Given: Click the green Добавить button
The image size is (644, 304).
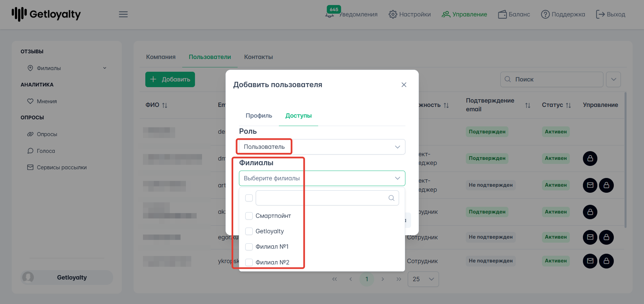Looking at the screenshot, I should click(x=170, y=79).
